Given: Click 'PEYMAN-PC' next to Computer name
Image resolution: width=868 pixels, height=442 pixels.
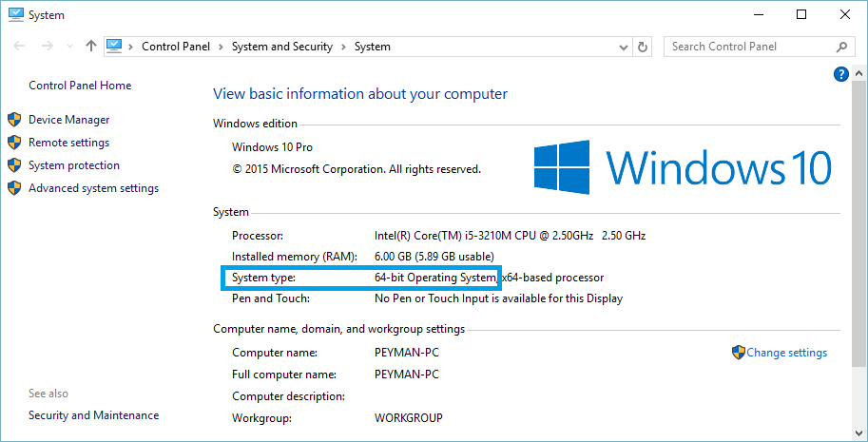Looking at the screenshot, I should click(x=407, y=353).
